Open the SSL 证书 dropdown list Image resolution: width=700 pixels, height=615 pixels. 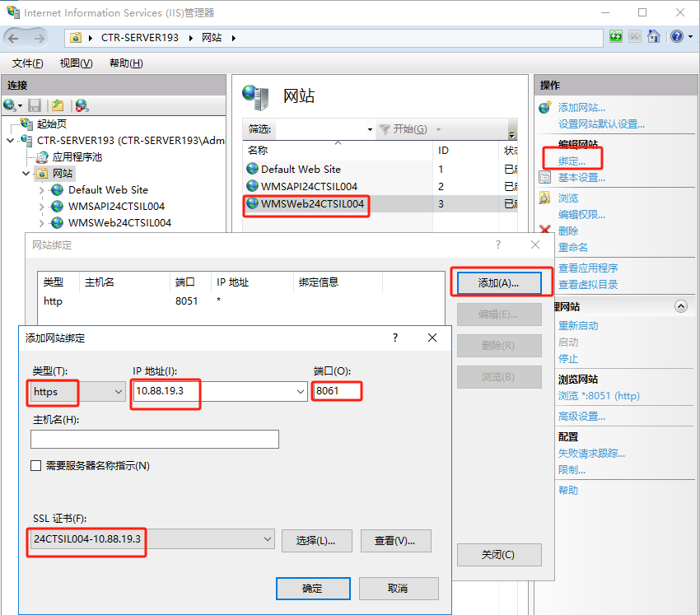coord(267,539)
